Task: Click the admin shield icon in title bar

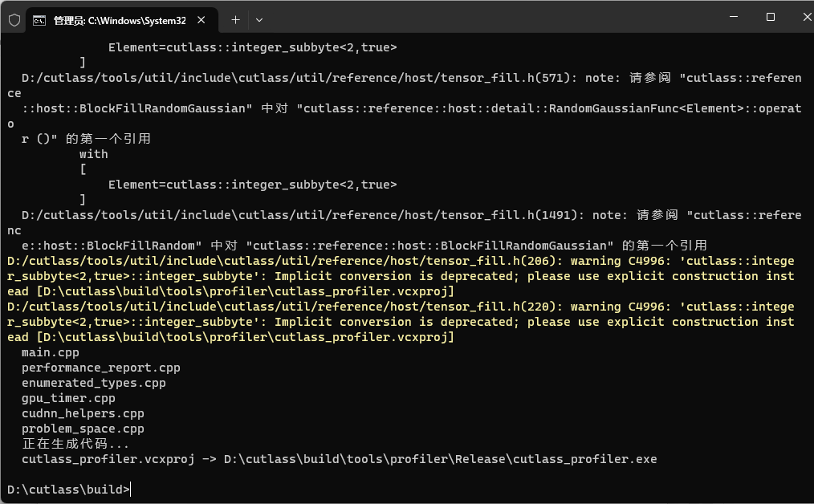Action: (x=14, y=20)
